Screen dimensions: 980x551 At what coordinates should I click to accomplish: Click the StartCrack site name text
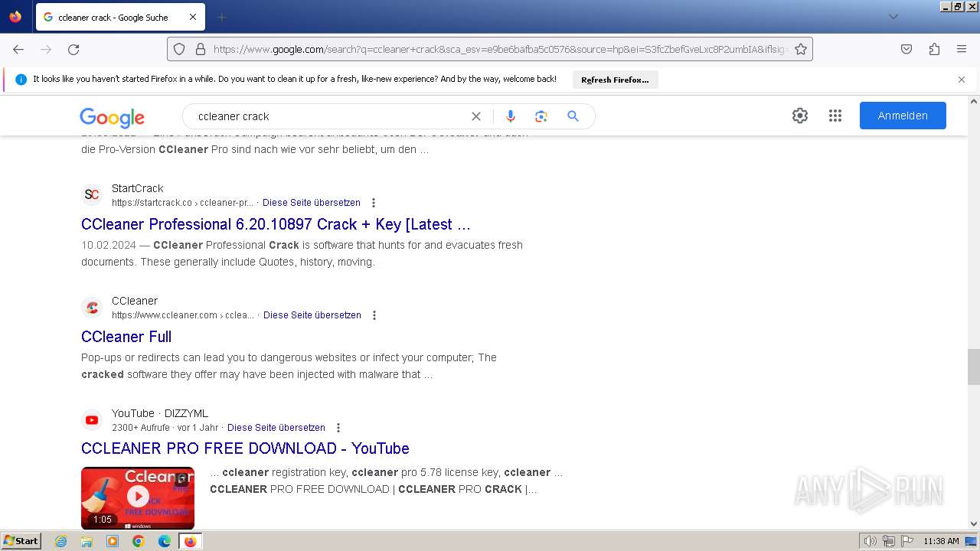[x=138, y=188]
